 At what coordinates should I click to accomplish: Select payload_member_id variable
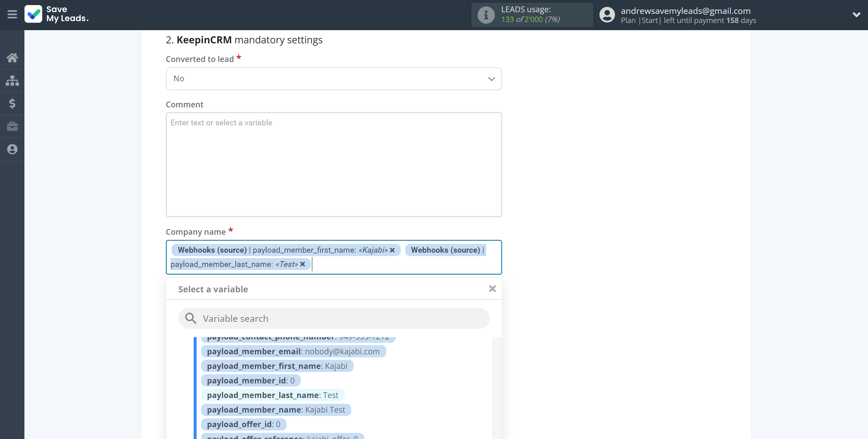click(x=251, y=381)
